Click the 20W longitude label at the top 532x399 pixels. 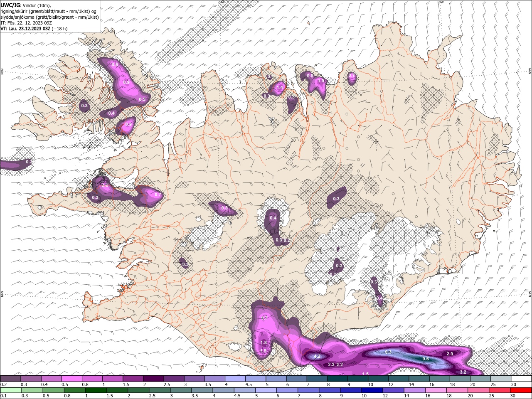[x=221, y=2]
